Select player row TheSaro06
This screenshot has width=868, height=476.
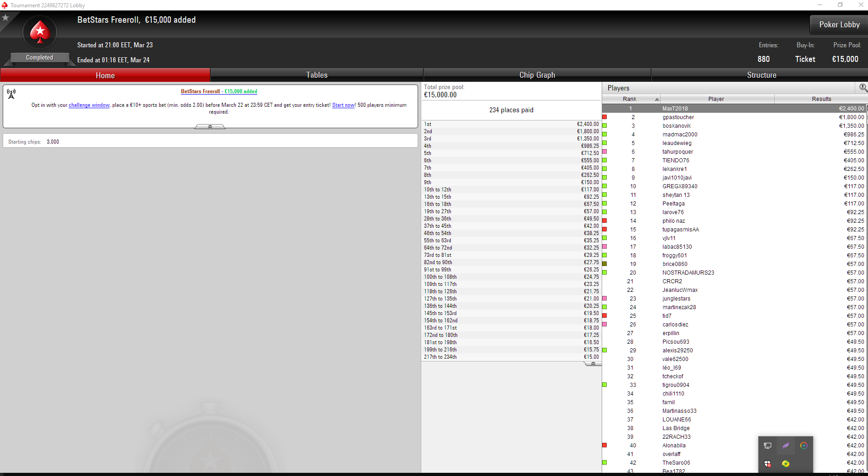tap(734, 463)
